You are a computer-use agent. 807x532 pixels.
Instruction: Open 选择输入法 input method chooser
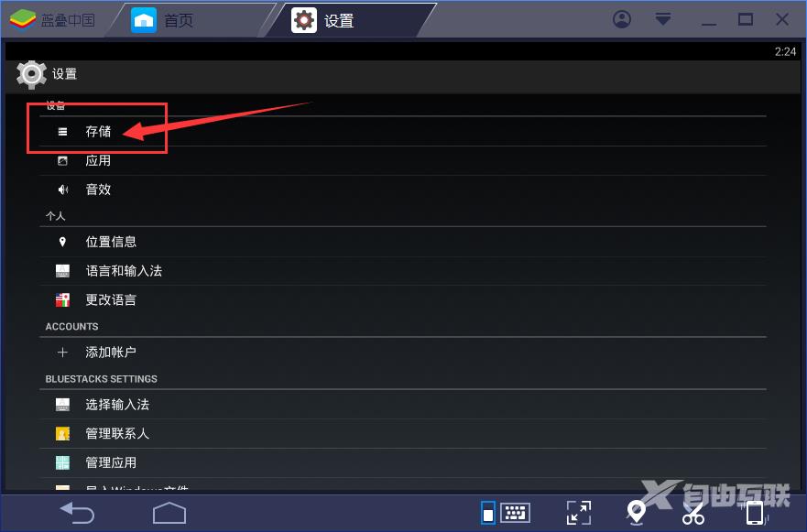(x=403, y=405)
